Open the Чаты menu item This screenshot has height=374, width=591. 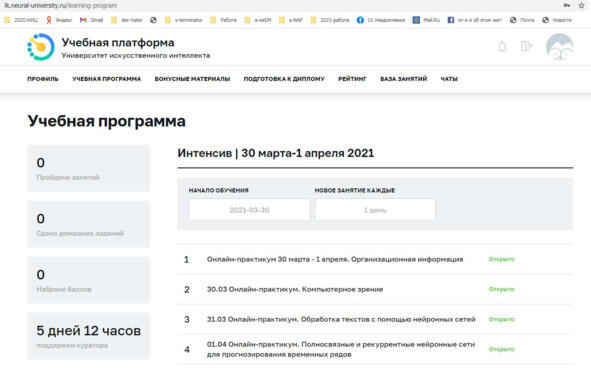point(449,79)
